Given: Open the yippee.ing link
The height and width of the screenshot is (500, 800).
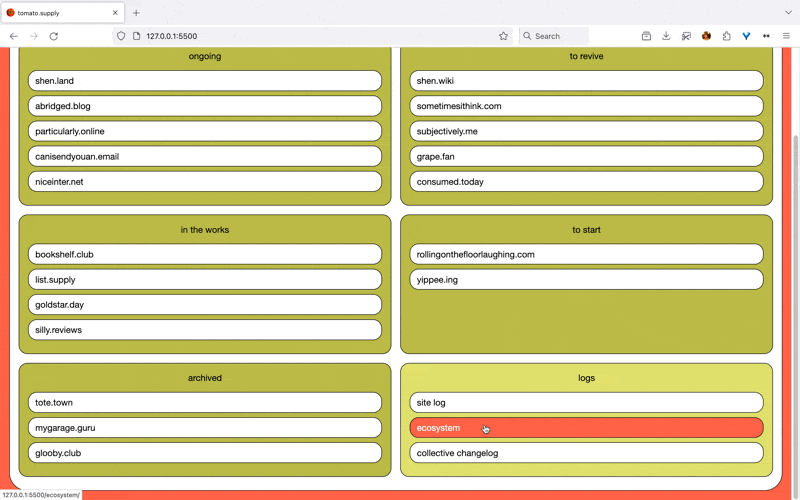Looking at the screenshot, I should pyautogui.click(x=586, y=280).
